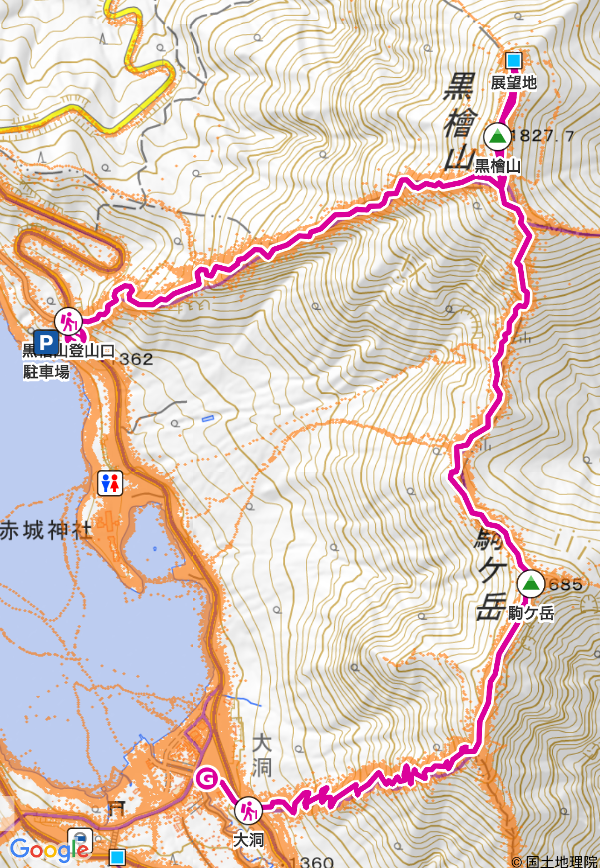
Task: Select the 大洞 label under hiker icon
Action: tap(248, 840)
